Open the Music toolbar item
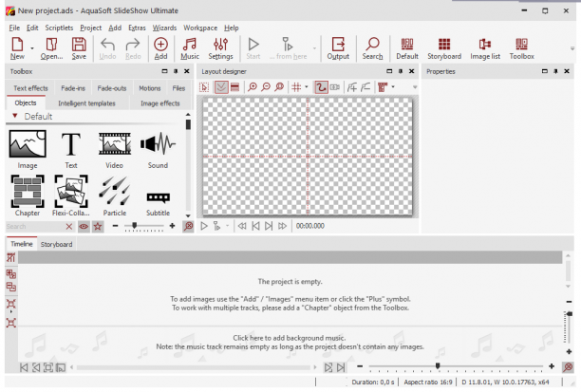The width and height of the screenshot is (581, 392). [190, 48]
